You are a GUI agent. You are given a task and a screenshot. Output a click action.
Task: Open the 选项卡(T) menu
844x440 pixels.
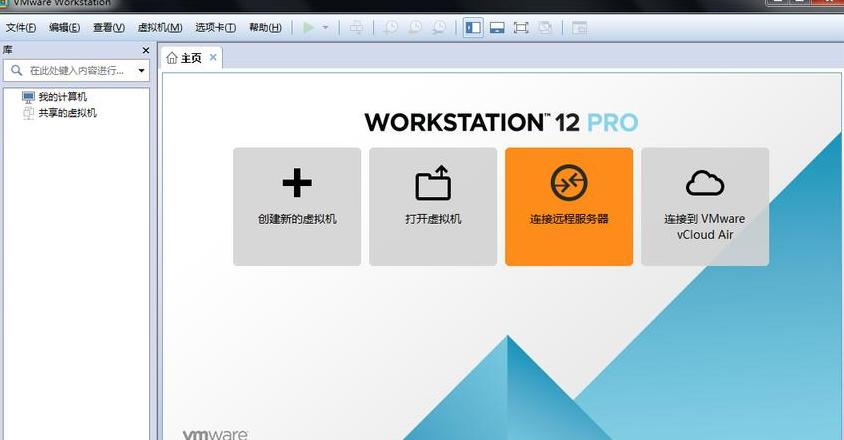(215, 27)
